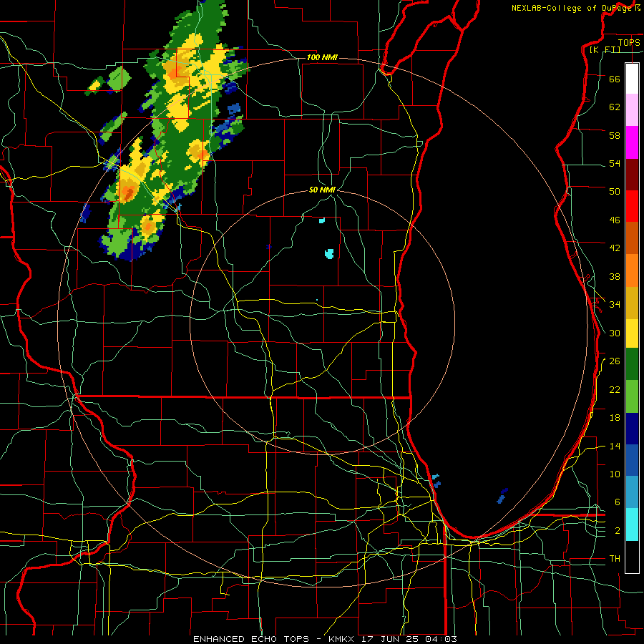This screenshot has width=644, height=644.
Task: Click the legend value "2"
Action: [618, 531]
